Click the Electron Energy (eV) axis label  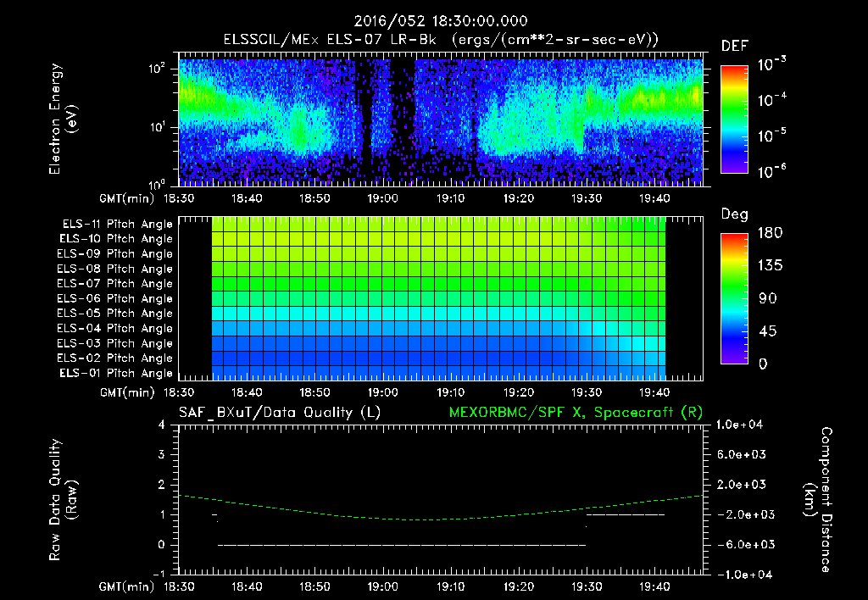point(63,119)
